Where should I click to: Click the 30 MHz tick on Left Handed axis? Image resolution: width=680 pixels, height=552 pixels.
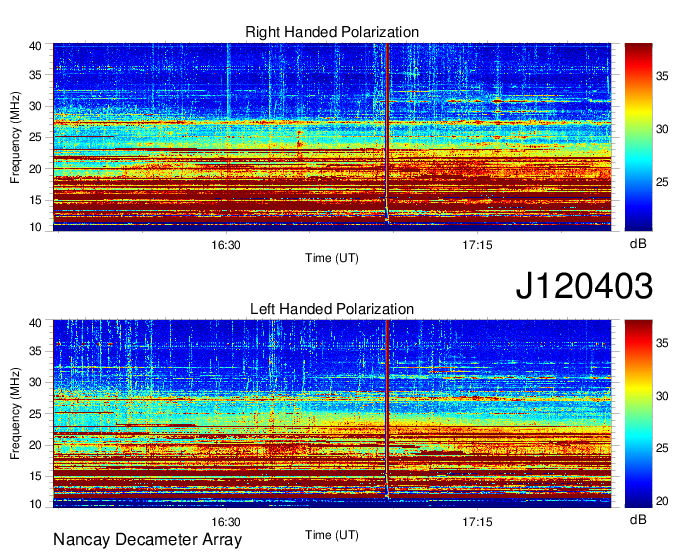click(x=35, y=382)
